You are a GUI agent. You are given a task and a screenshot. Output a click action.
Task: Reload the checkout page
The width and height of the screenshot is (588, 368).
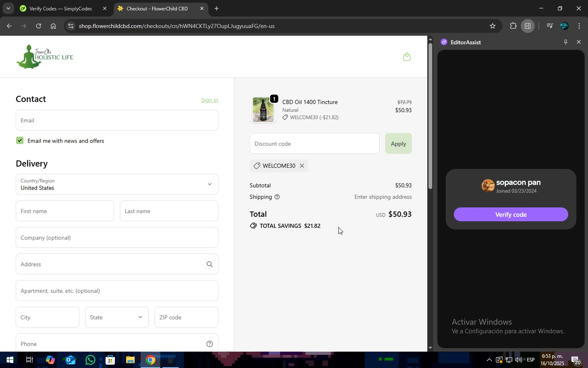tap(38, 26)
